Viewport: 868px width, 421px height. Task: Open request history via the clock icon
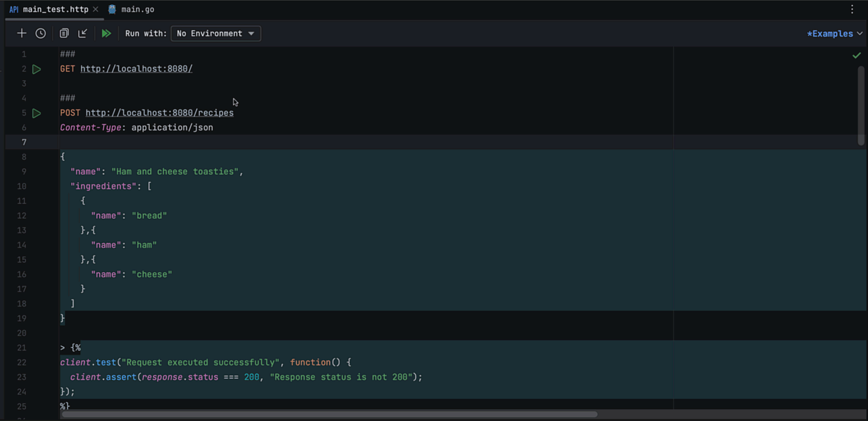pos(40,33)
